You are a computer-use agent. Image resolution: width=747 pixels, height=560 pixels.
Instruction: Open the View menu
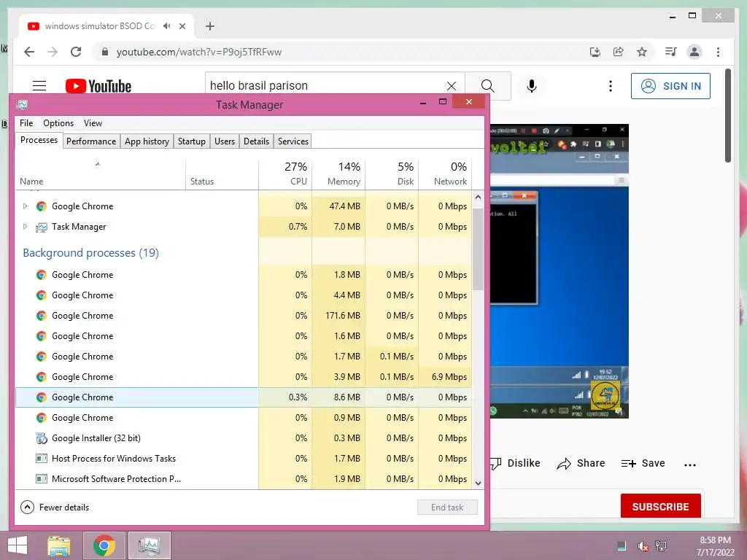[93, 122]
